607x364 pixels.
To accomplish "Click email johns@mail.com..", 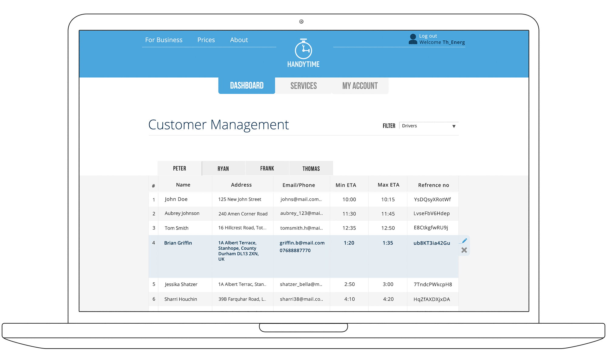I will click(301, 199).
